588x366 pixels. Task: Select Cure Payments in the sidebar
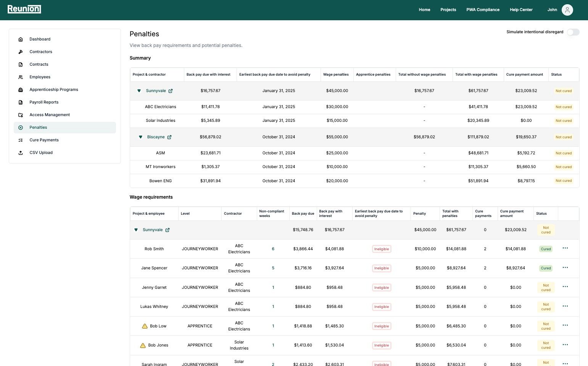(65, 140)
